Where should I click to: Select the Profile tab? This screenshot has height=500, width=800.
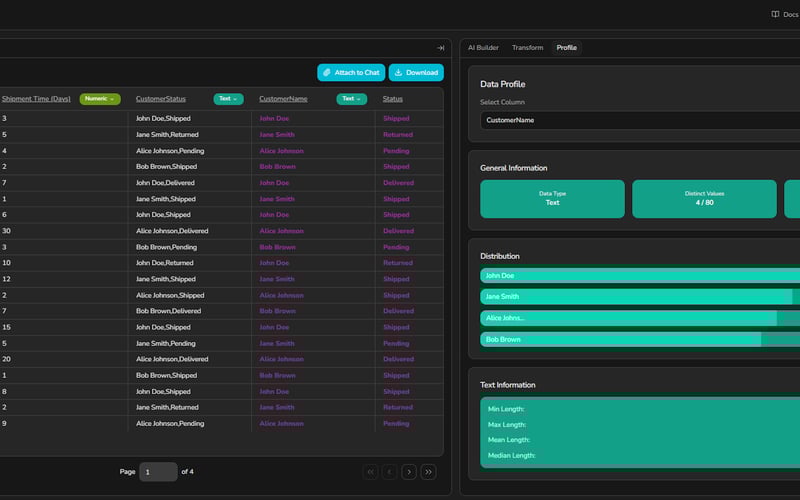coord(566,47)
